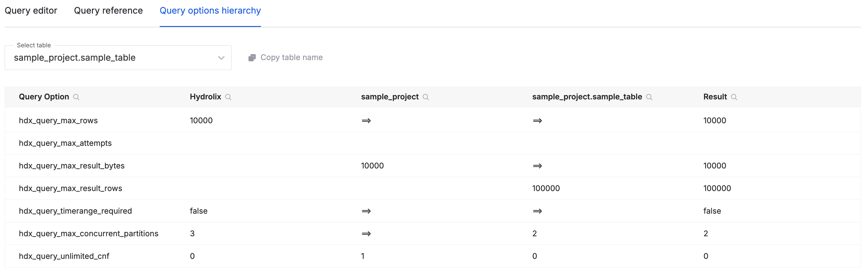The width and height of the screenshot is (868, 279).
Task: Open the search icon in Query Option column
Action: point(76,97)
